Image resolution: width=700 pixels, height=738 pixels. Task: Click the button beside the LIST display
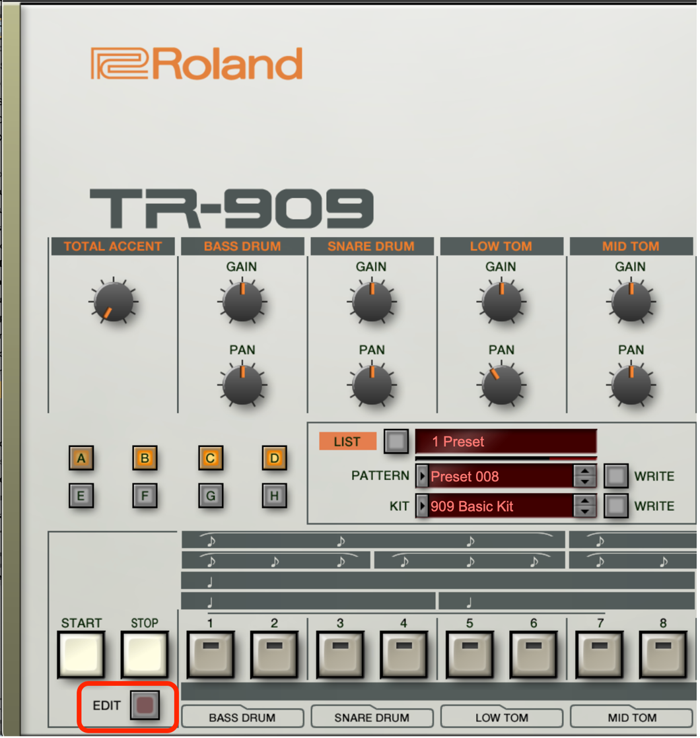[396, 441]
